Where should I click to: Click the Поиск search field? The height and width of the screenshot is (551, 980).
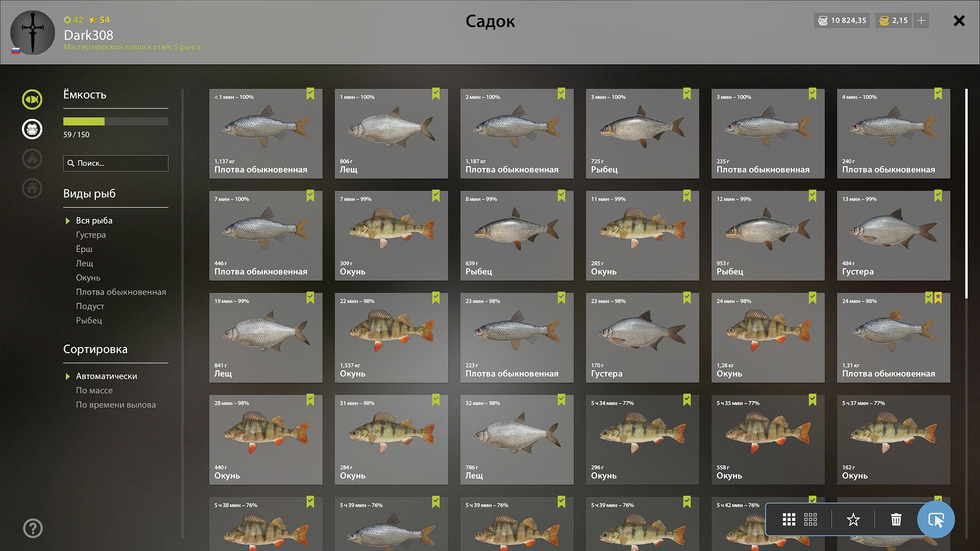pyautogui.click(x=116, y=163)
